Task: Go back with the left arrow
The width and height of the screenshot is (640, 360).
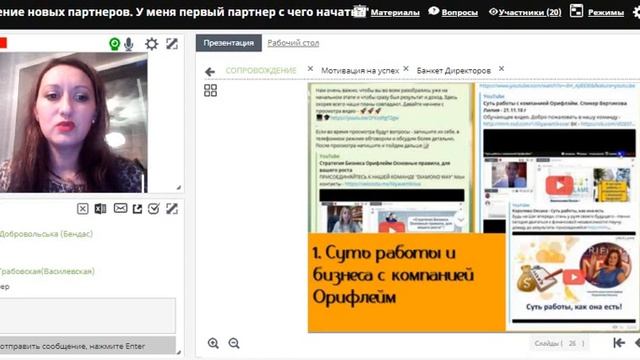Action: (x=210, y=72)
